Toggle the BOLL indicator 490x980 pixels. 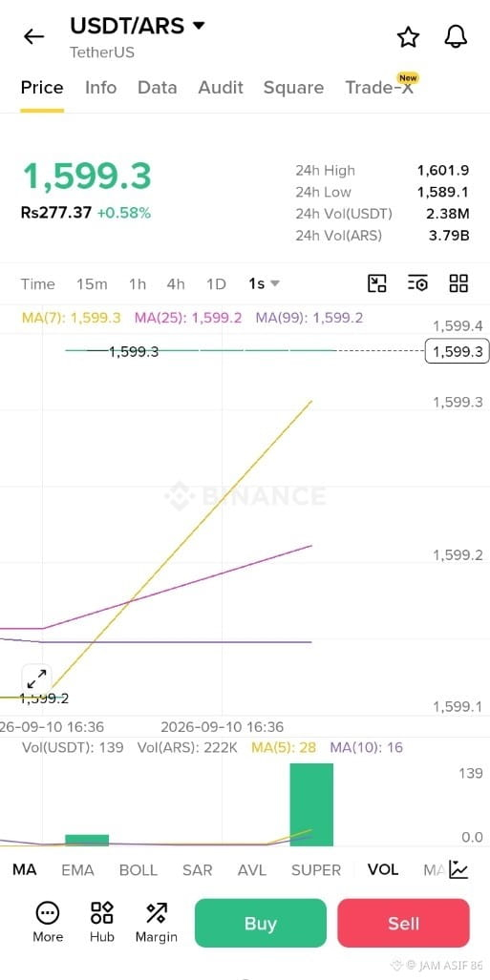[138, 870]
